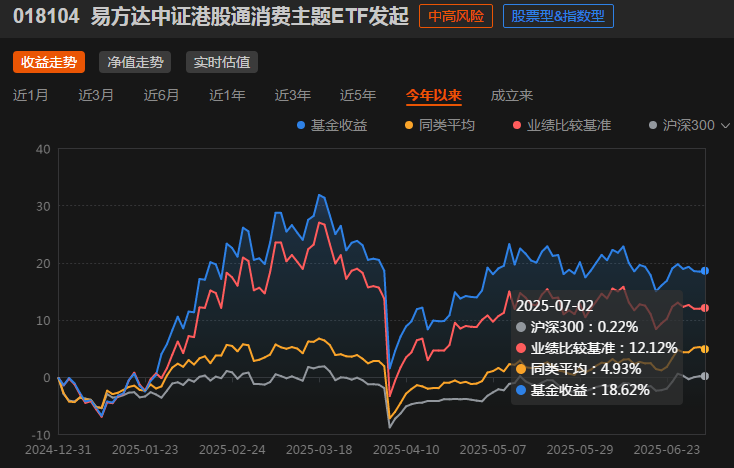This screenshot has width=734, height=468.
Task: Click the x-axis label 2025-02-24
Action: (232, 450)
